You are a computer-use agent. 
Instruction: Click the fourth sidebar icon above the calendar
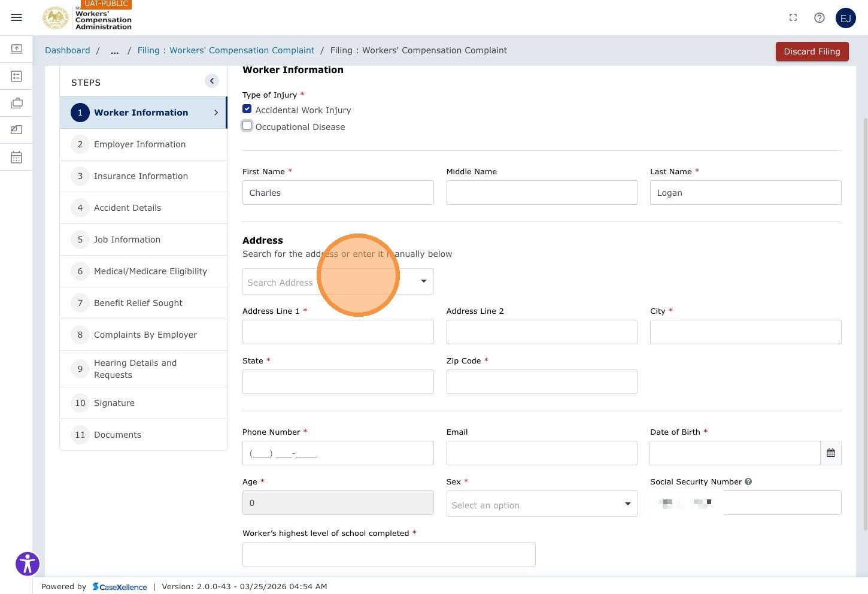point(17,130)
